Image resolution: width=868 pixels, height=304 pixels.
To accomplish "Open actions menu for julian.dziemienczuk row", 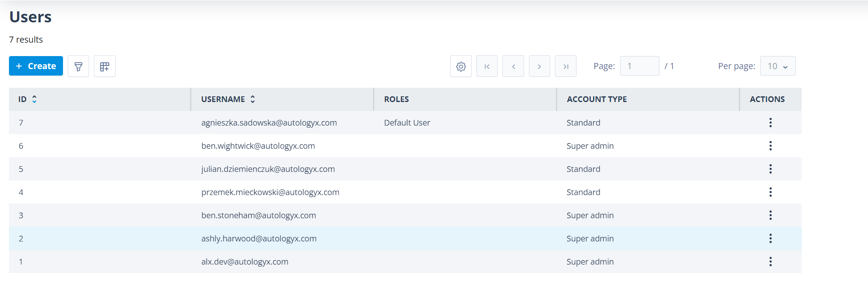I will pos(770,169).
